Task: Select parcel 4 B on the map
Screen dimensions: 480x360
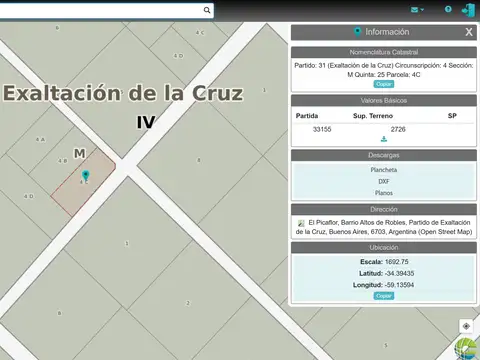Action: [x=63, y=161]
